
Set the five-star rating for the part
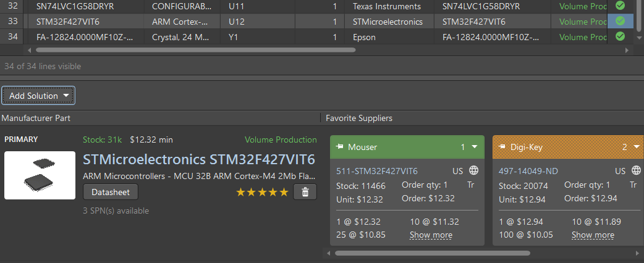(262, 193)
